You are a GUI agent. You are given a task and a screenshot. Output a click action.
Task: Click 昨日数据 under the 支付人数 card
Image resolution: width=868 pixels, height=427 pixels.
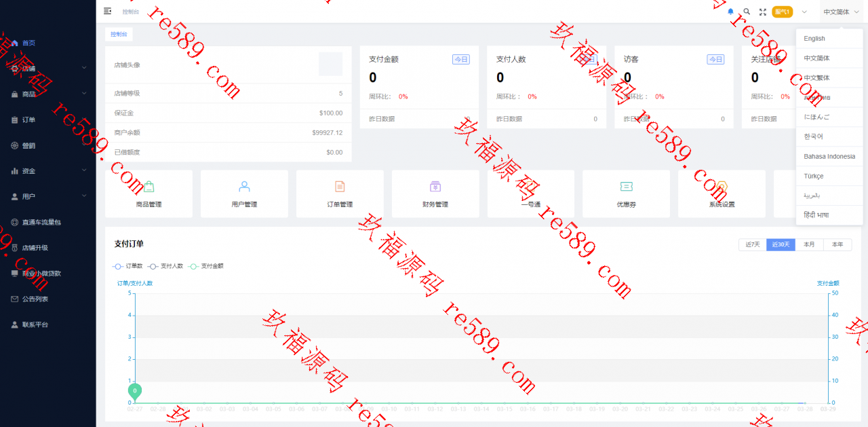click(509, 119)
